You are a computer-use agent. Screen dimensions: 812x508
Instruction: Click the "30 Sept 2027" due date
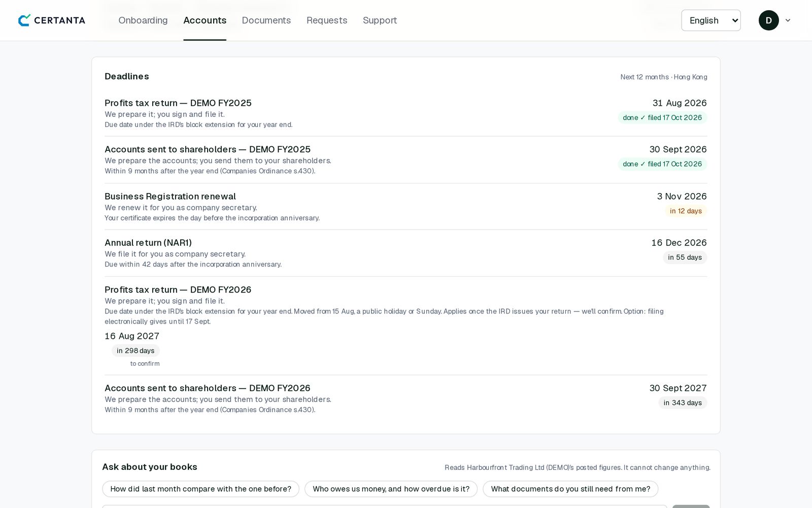click(x=678, y=388)
